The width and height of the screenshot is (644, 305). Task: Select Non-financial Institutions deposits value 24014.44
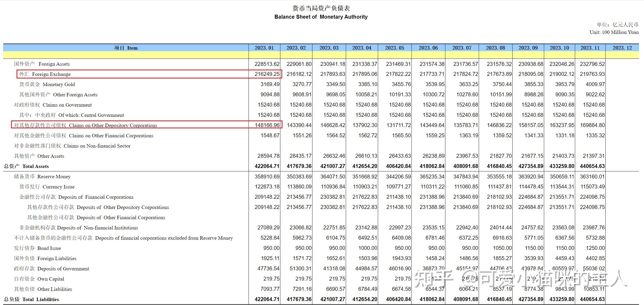tap(501, 228)
